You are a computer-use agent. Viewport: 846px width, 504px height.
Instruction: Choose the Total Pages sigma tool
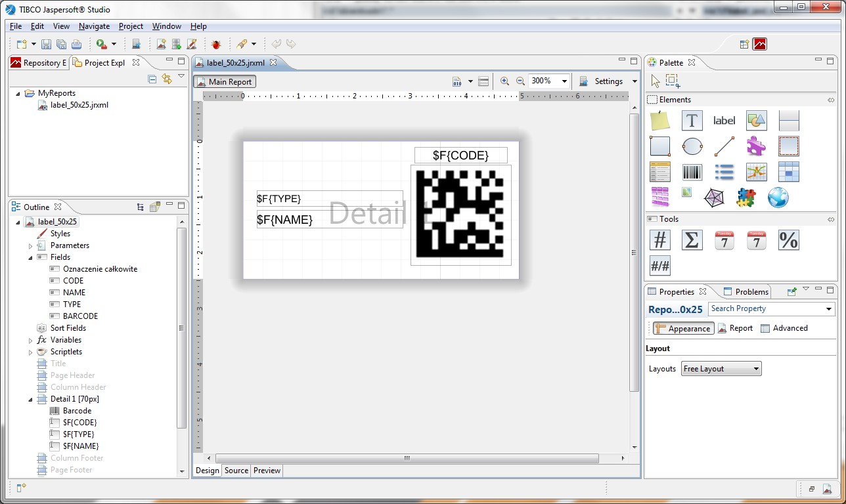[x=691, y=240]
